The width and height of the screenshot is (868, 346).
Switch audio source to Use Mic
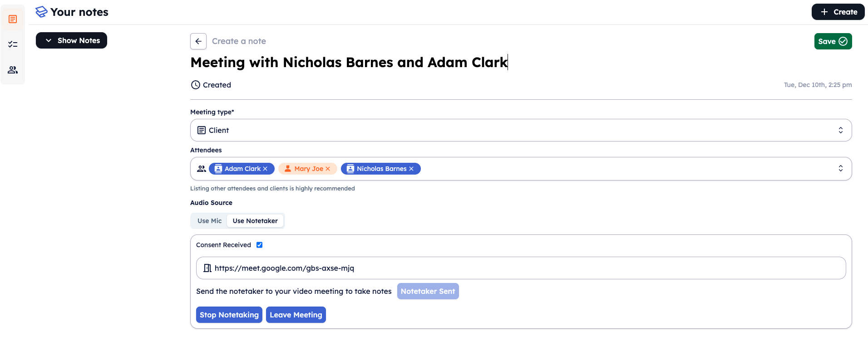209,221
